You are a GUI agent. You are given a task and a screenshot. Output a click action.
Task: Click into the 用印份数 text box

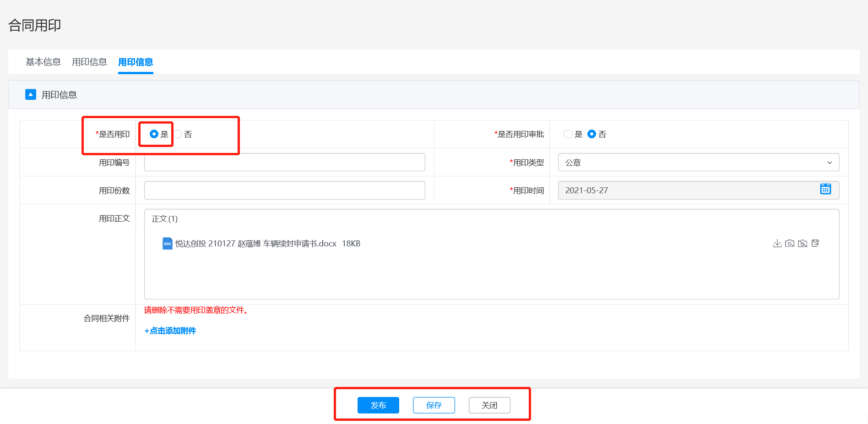click(284, 190)
